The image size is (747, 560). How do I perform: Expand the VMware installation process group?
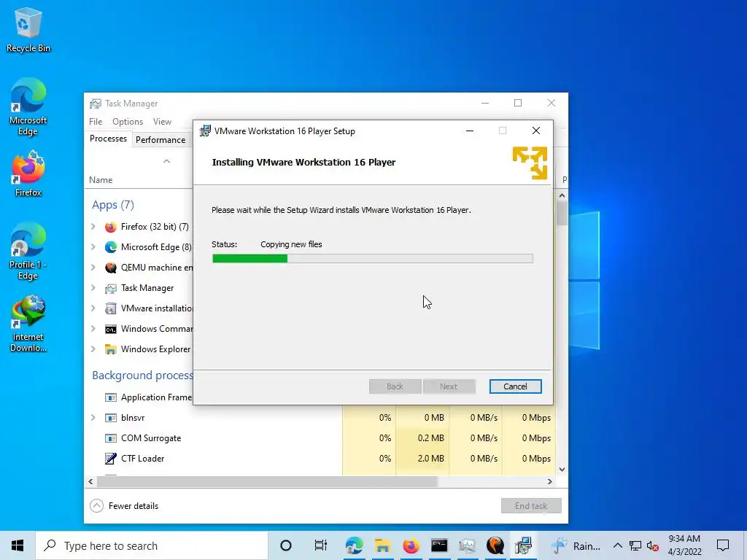click(93, 308)
